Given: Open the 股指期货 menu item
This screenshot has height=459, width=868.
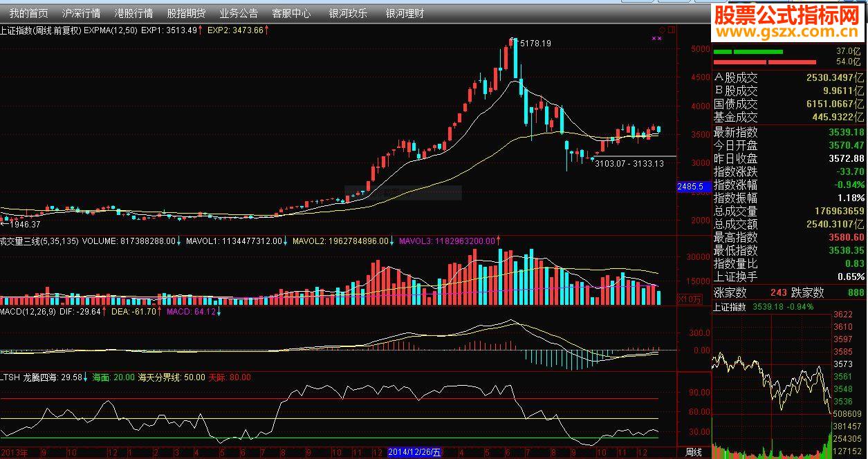Looking at the screenshot, I should 186,13.
